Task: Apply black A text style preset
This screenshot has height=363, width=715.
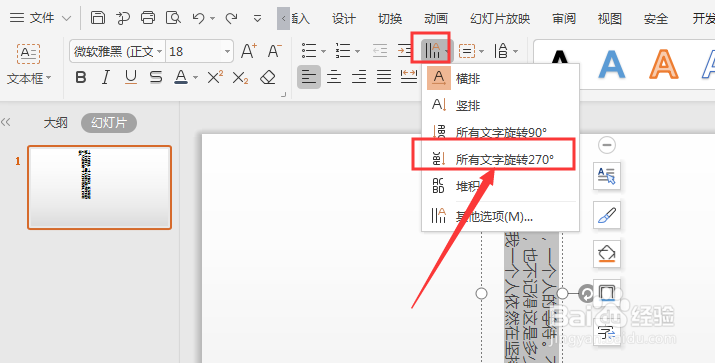Action: click(x=560, y=58)
